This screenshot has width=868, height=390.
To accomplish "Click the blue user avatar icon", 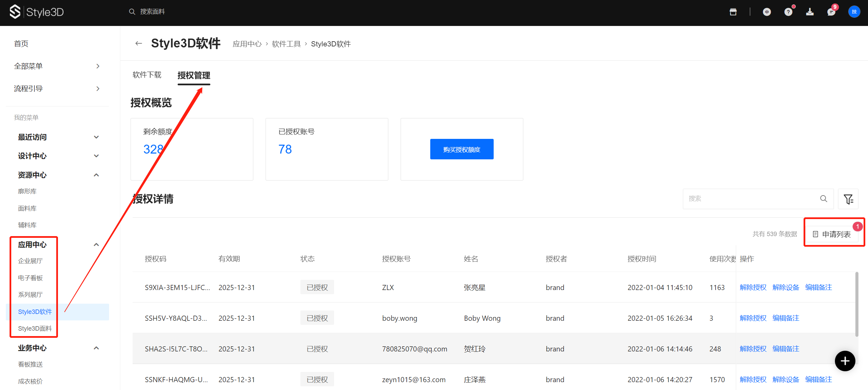I will [854, 12].
